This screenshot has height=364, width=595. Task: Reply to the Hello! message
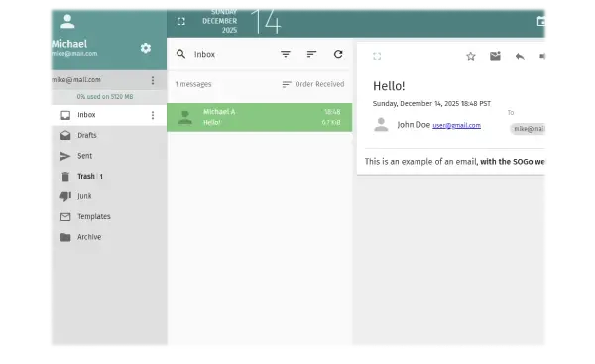click(x=520, y=57)
